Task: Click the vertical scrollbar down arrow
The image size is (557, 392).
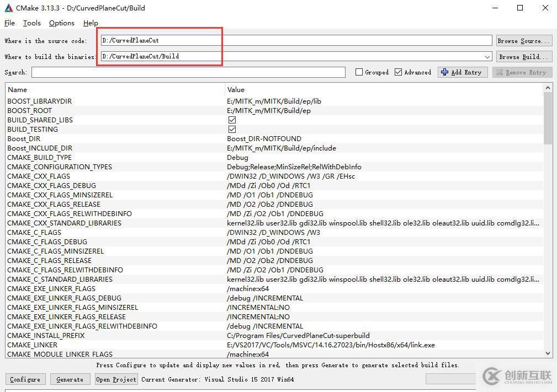Action: point(548,353)
